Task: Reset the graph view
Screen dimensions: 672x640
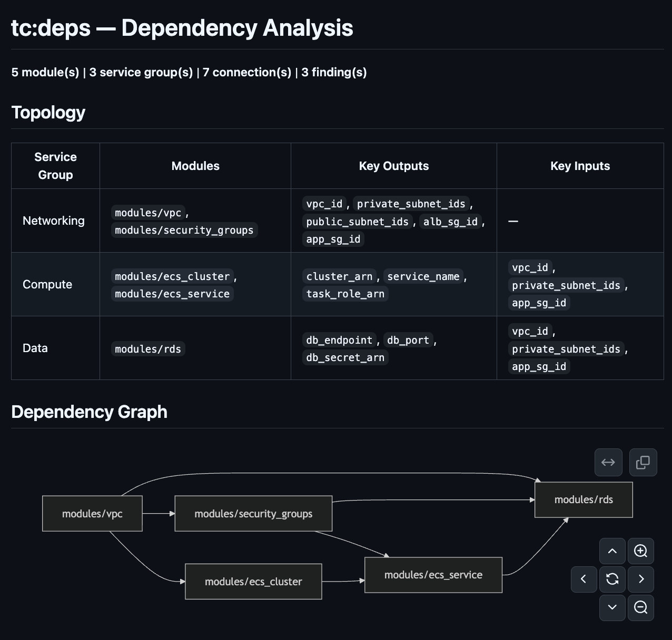Action: (x=612, y=579)
